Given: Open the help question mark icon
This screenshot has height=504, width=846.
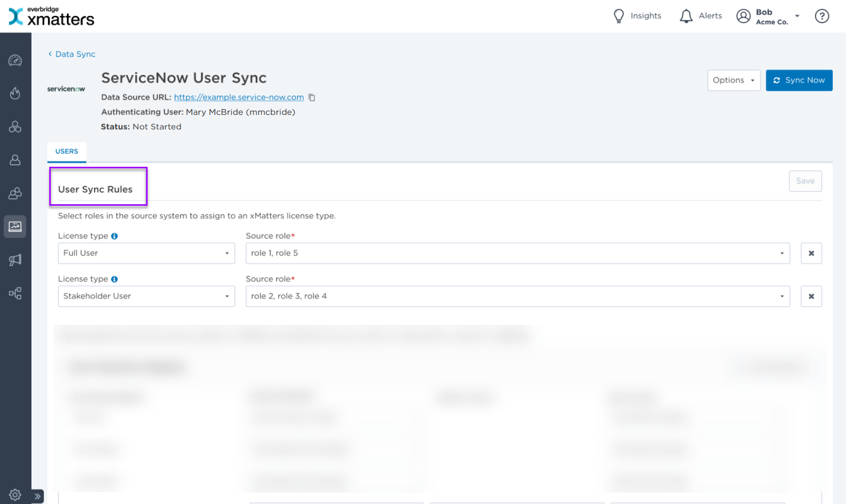Looking at the screenshot, I should pos(821,16).
